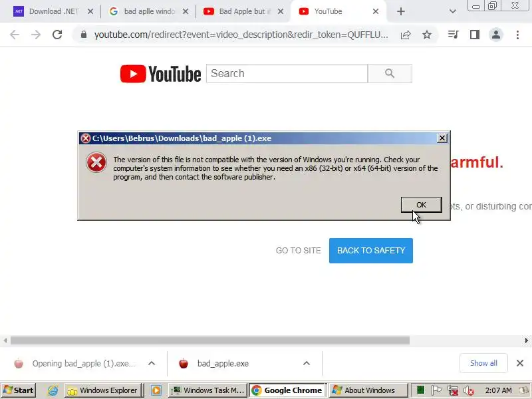Screen dimensions: 532x399
Task: Open the Action Center flag icon
Action: pos(437,390)
